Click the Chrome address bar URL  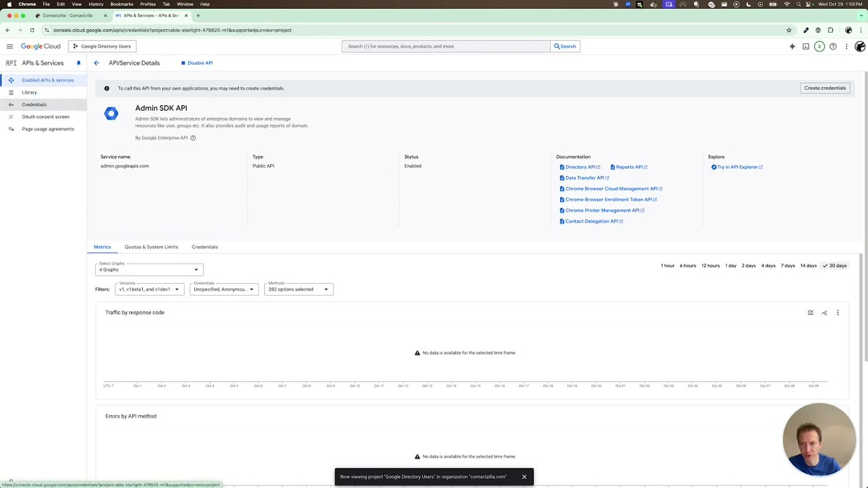tap(173, 30)
